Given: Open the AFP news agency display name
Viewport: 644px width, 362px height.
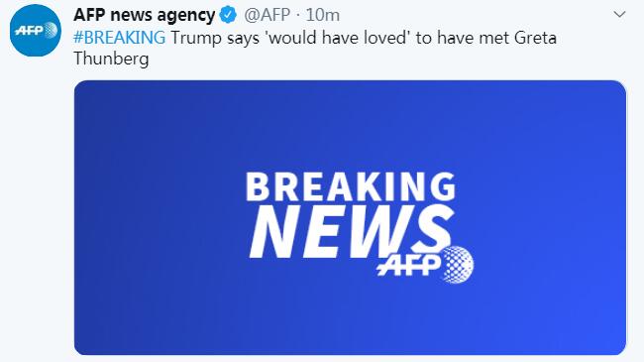Looking at the screenshot, I should click(x=145, y=15).
